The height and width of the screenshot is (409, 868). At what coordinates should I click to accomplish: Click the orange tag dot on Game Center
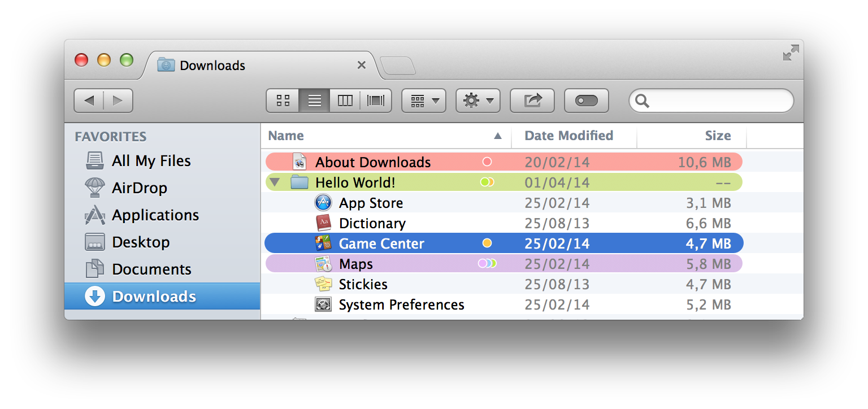(x=487, y=243)
